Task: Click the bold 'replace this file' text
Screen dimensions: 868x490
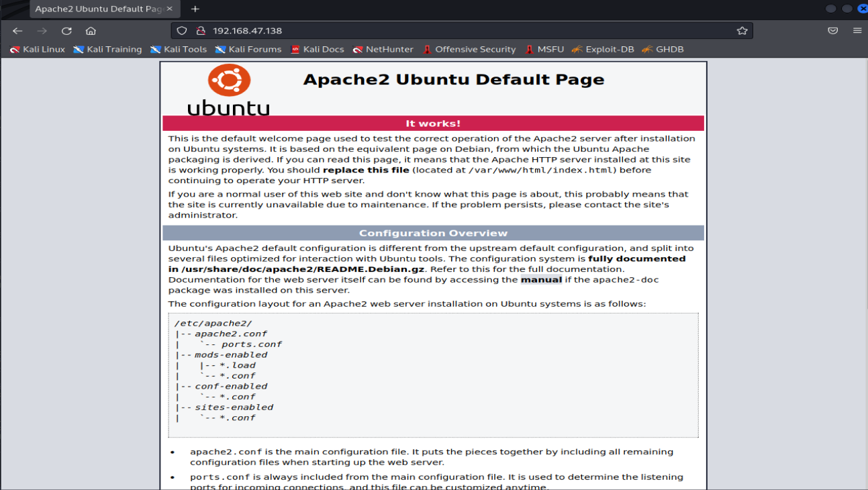Action: click(365, 170)
